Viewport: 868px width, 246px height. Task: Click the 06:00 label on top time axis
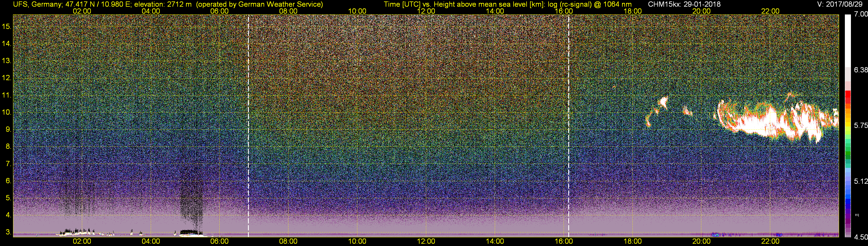point(219,11)
